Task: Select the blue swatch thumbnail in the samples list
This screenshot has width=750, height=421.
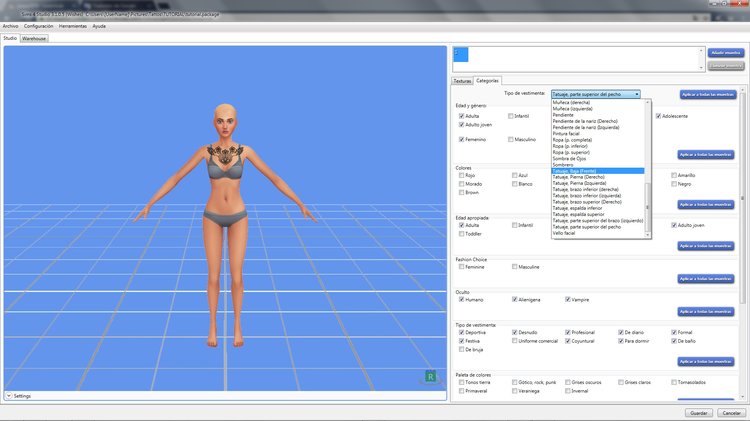Action: pyautogui.click(x=461, y=55)
